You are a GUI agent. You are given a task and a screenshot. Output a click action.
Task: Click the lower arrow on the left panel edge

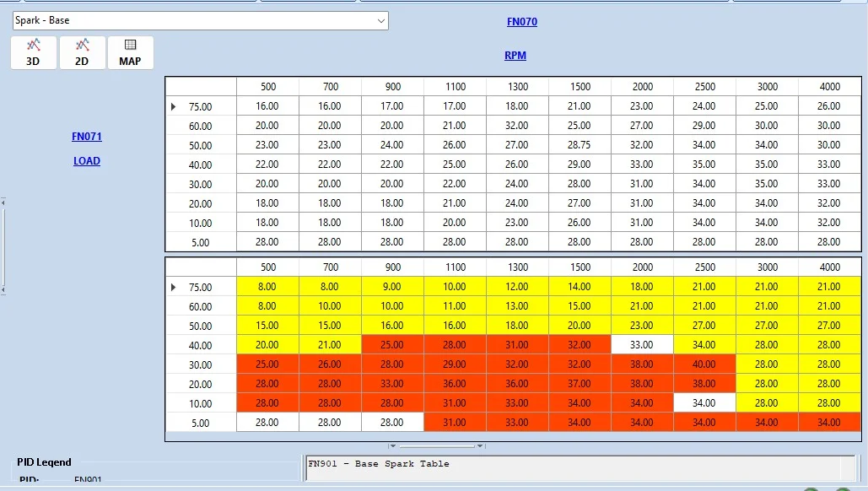pyautogui.click(x=3, y=289)
